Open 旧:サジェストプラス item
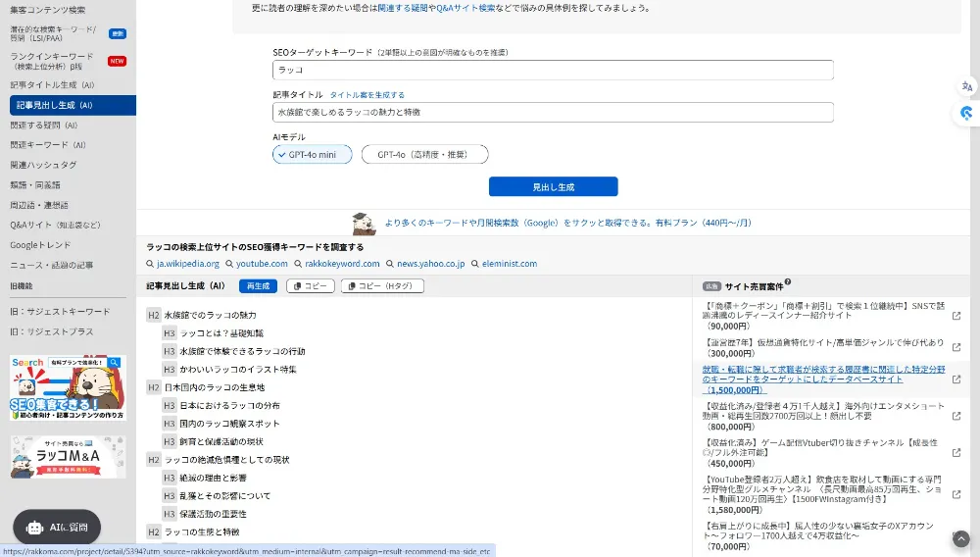Screen dimensions: 980x557 [51, 331]
